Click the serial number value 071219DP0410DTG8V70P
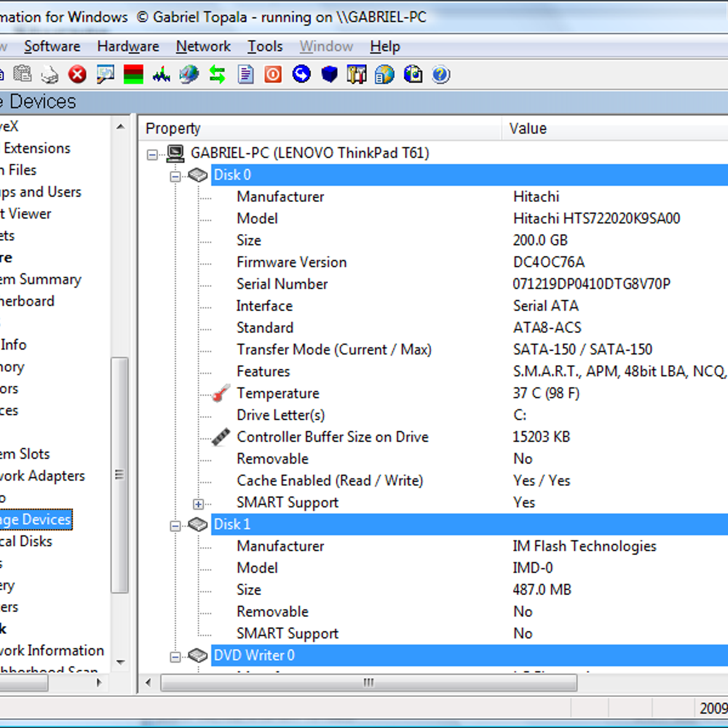 pyautogui.click(x=591, y=284)
